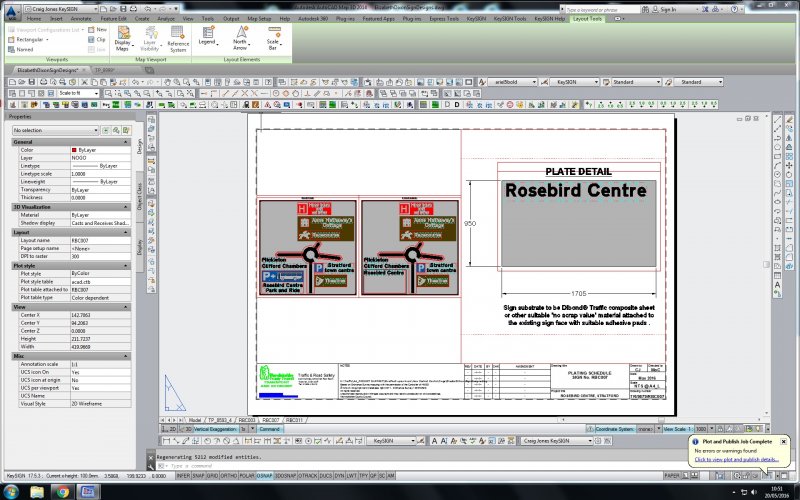Click the zoom window toolbar icon

pos(109,93)
